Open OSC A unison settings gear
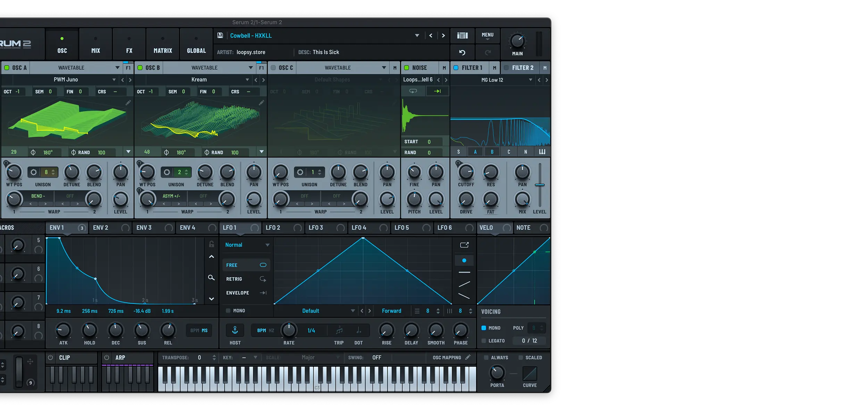Image resolution: width=868 pixels, height=417 pixels. pos(34,172)
